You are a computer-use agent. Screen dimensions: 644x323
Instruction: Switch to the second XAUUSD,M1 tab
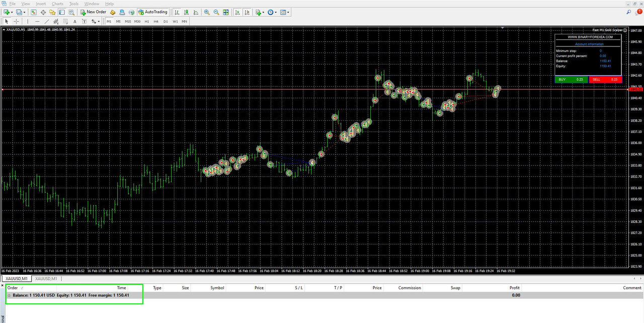coord(46,279)
